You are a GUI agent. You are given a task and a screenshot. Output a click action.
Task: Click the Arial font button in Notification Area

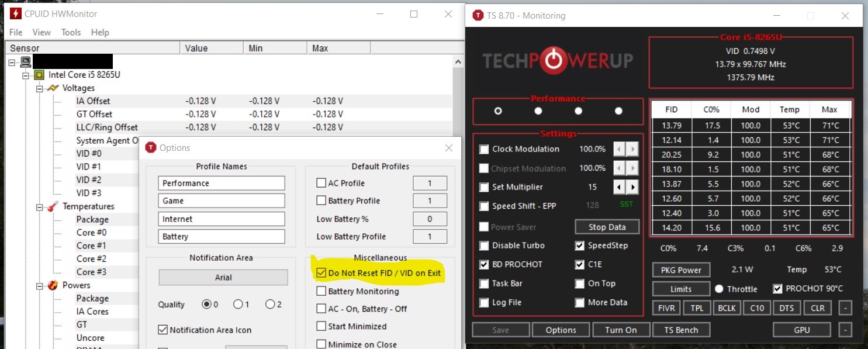point(223,278)
